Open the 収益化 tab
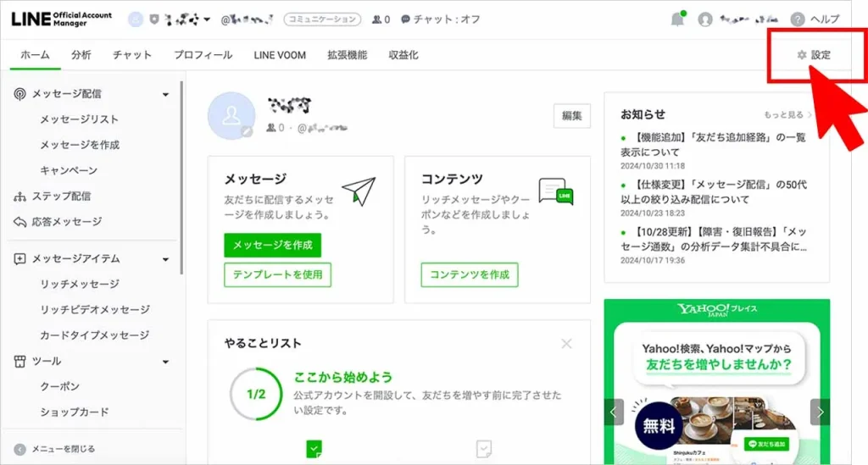The width and height of the screenshot is (868, 465). click(x=403, y=55)
